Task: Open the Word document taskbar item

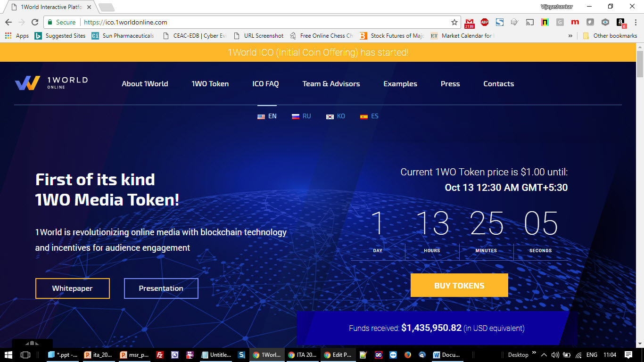Action: pos(446,355)
